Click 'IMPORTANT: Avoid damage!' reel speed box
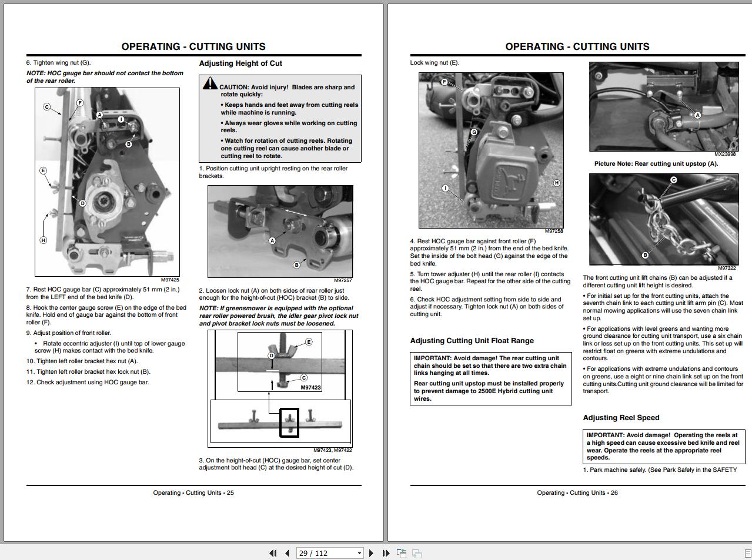Image resolution: width=752 pixels, height=560 pixels. click(x=664, y=447)
